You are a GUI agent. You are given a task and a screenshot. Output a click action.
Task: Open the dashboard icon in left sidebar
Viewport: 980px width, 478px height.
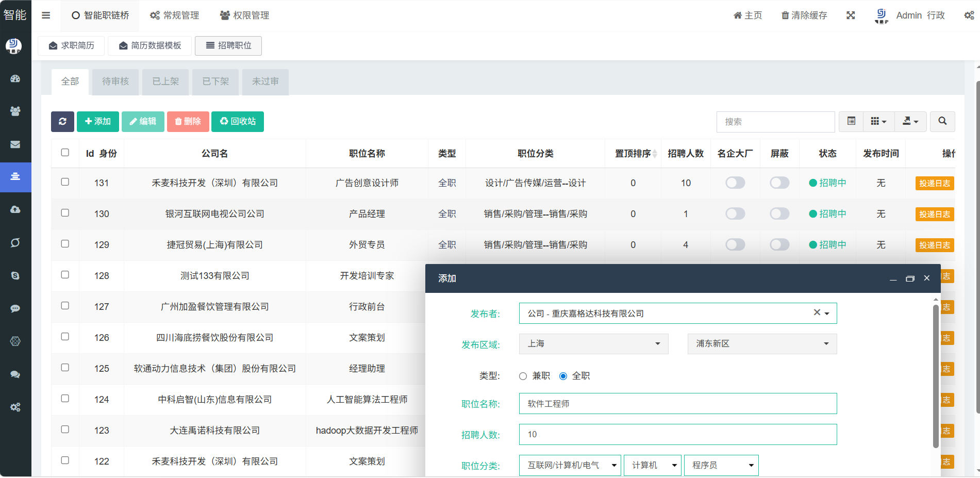click(x=15, y=79)
